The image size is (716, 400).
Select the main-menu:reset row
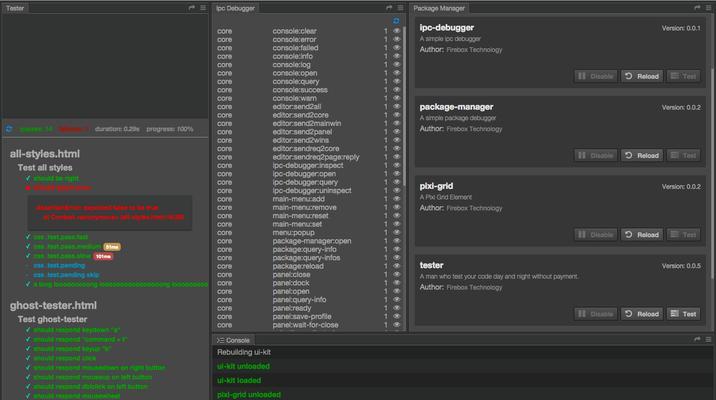(x=309, y=216)
